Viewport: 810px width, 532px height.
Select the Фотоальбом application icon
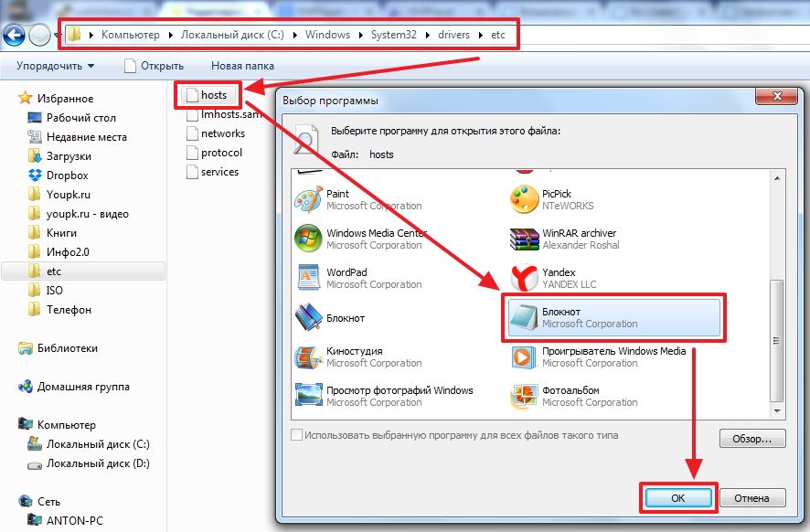524,396
